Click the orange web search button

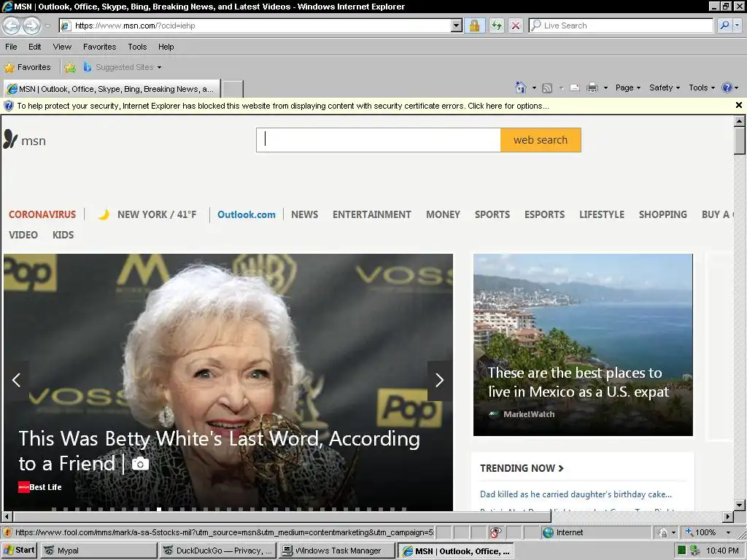coord(541,140)
